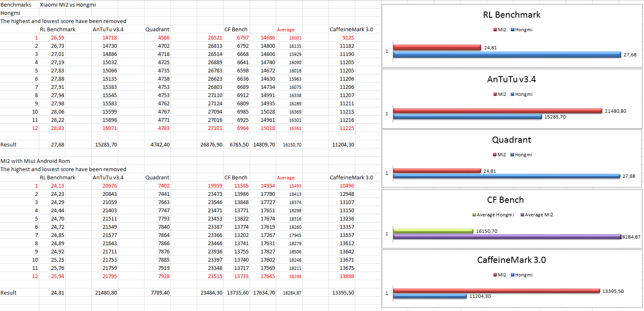Click the CF Bench chart title
The image size is (644, 311).
(x=505, y=200)
